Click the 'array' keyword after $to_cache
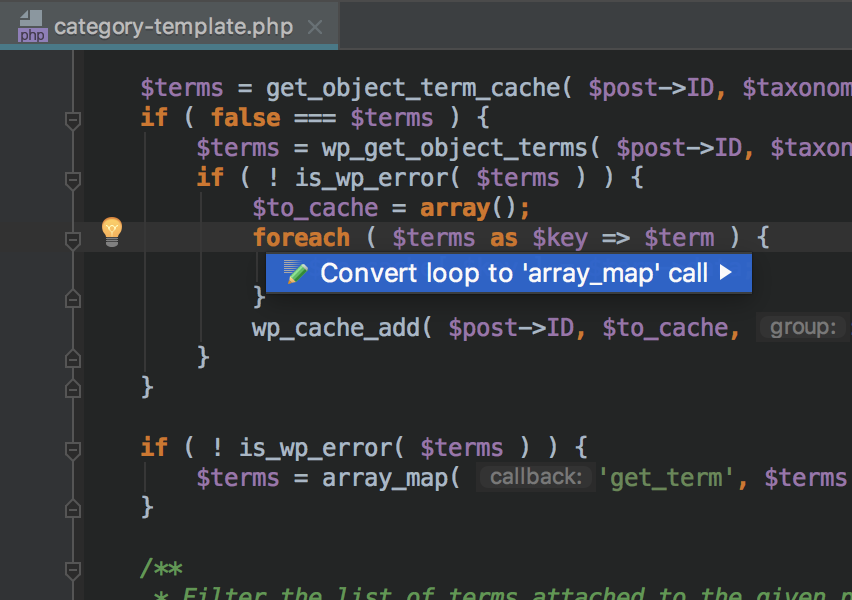 455,208
